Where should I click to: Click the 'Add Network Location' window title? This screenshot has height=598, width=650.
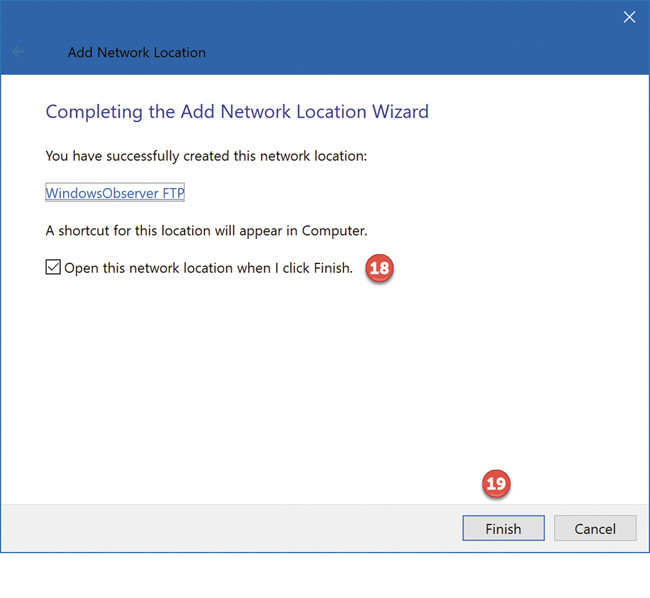coord(136,52)
